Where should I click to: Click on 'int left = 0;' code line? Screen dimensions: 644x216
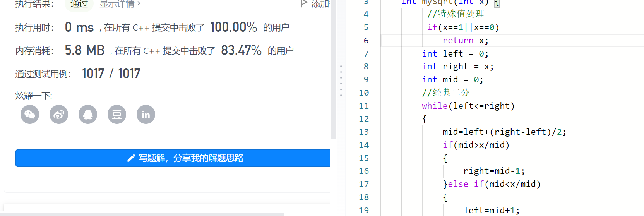[455, 54]
